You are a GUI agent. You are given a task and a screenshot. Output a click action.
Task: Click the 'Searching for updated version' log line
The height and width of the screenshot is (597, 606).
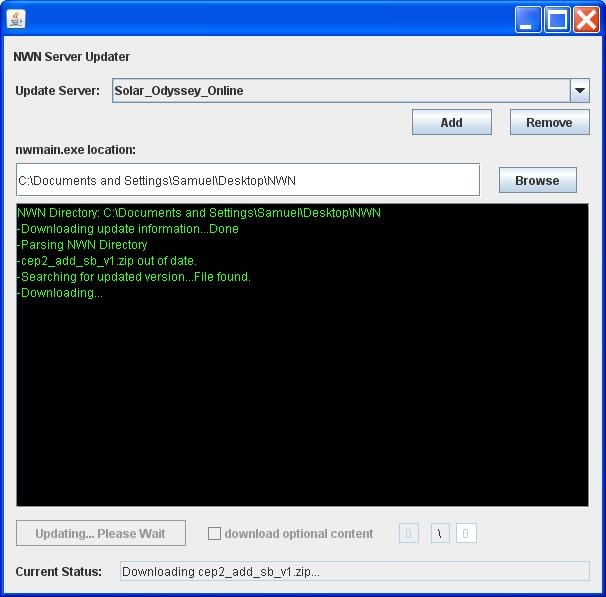click(x=135, y=277)
